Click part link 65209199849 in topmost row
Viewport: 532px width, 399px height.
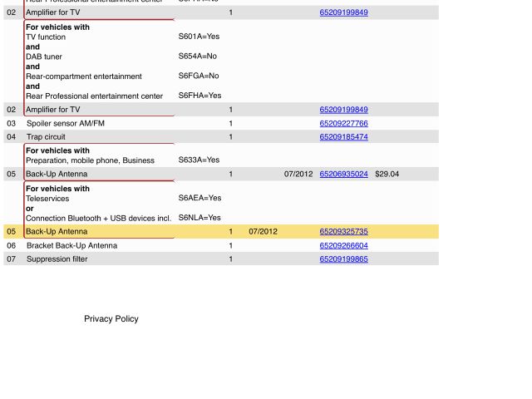tap(343, 13)
